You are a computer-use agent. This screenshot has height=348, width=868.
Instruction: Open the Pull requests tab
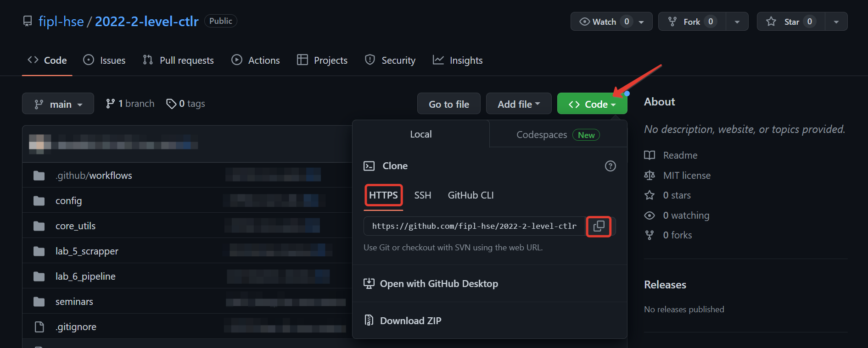(x=178, y=60)
